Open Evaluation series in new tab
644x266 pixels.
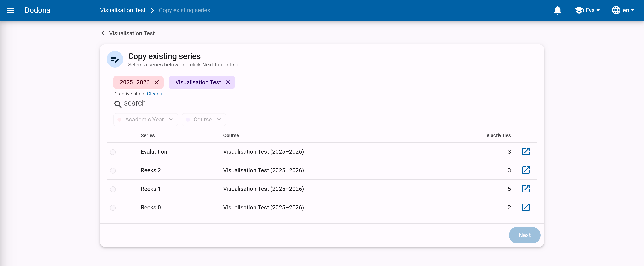526,152
